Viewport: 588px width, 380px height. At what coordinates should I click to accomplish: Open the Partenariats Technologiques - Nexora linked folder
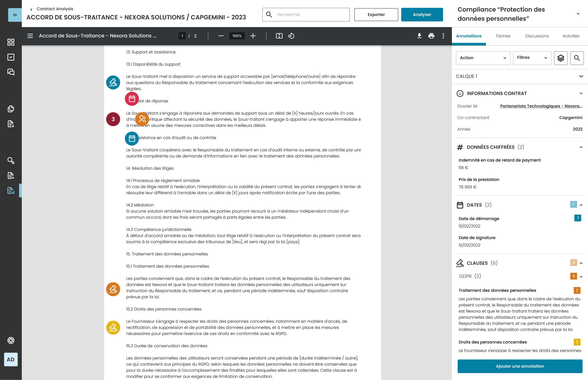click(x=541, y=106)
